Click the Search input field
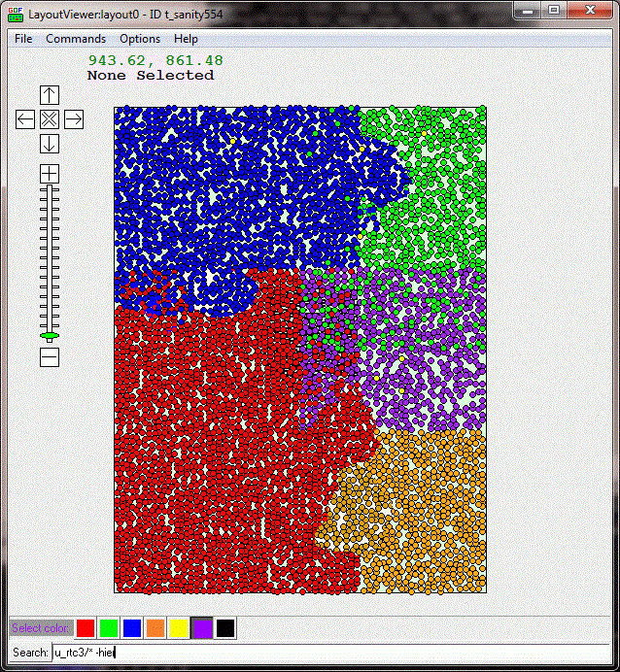 click(330, 653)
